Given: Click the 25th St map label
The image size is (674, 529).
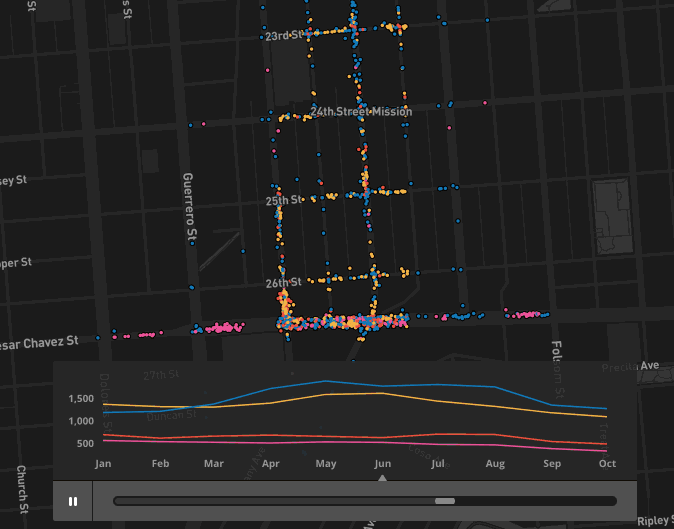Looking at the screenshot, I should click(284, 200).
